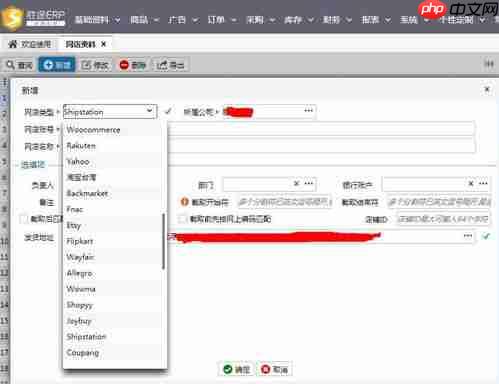Choose Allegro from the dropdown list
The height and width of the screenshot is (384, 499).
coord(113,273)
